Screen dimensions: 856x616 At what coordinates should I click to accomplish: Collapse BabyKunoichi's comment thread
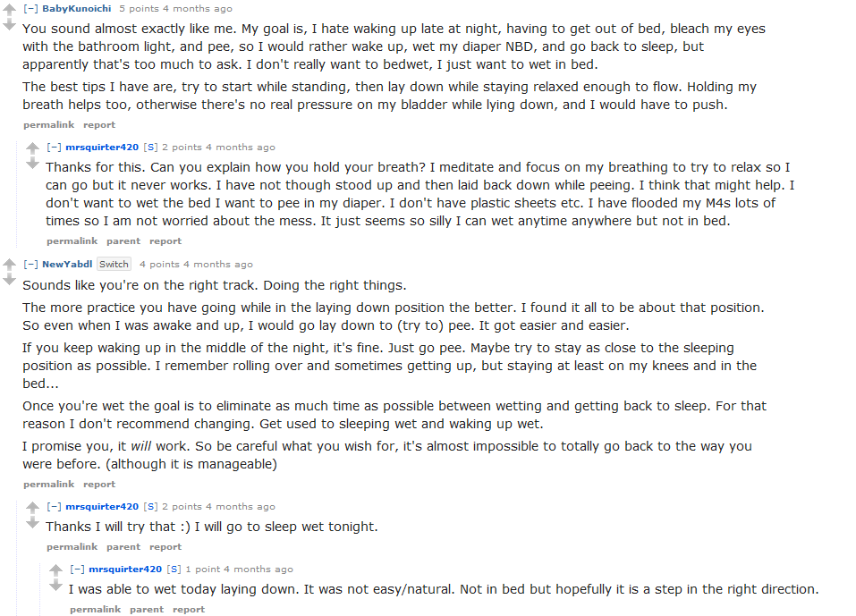pos(30,9)
